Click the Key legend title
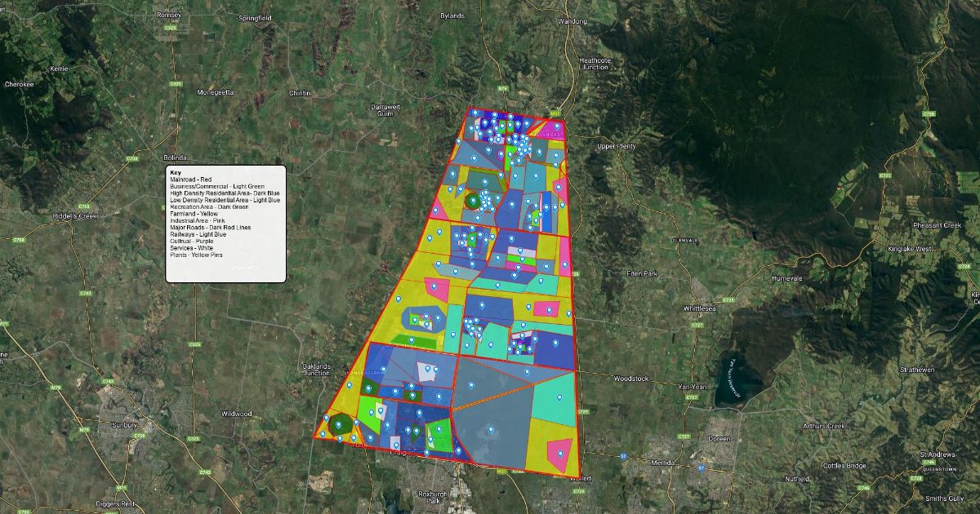This screenshot has width=980, height=514. pos(175,173)
